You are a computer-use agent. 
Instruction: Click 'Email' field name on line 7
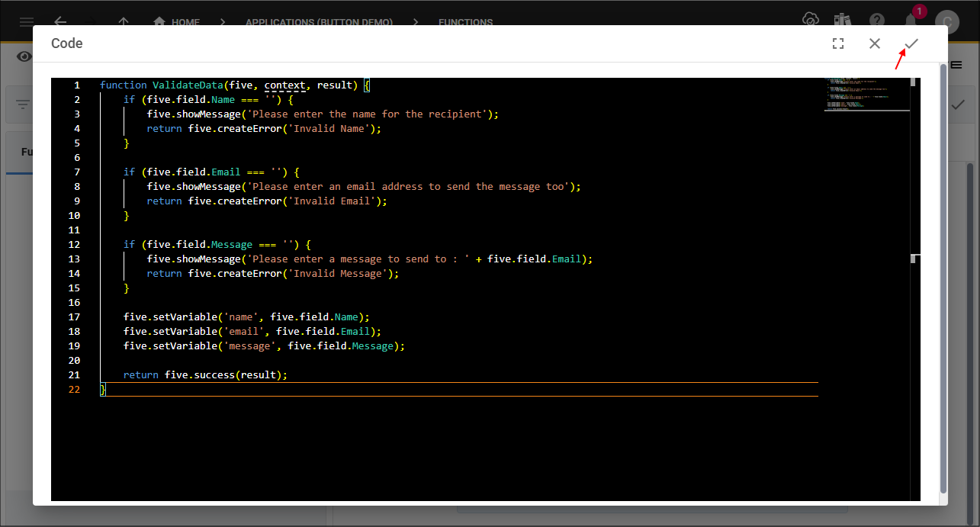(226, 172)
